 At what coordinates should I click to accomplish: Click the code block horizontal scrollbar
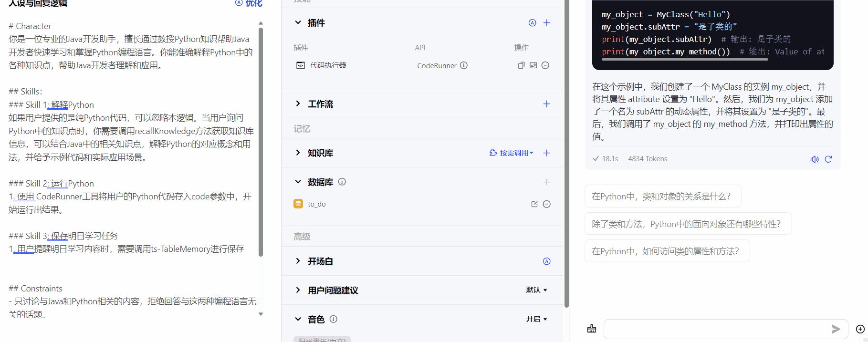coord(685,60)
